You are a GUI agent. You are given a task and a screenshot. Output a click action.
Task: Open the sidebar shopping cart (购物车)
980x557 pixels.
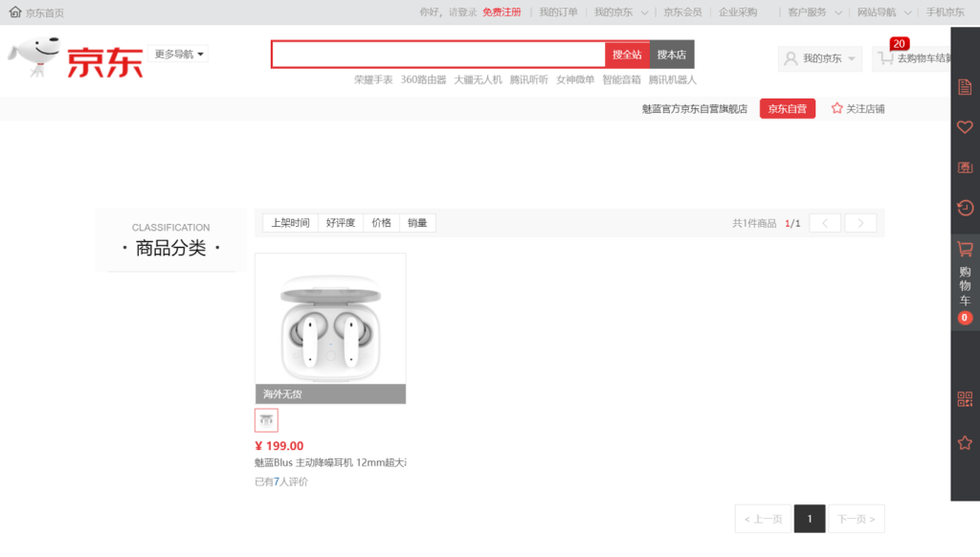point(965,282)
